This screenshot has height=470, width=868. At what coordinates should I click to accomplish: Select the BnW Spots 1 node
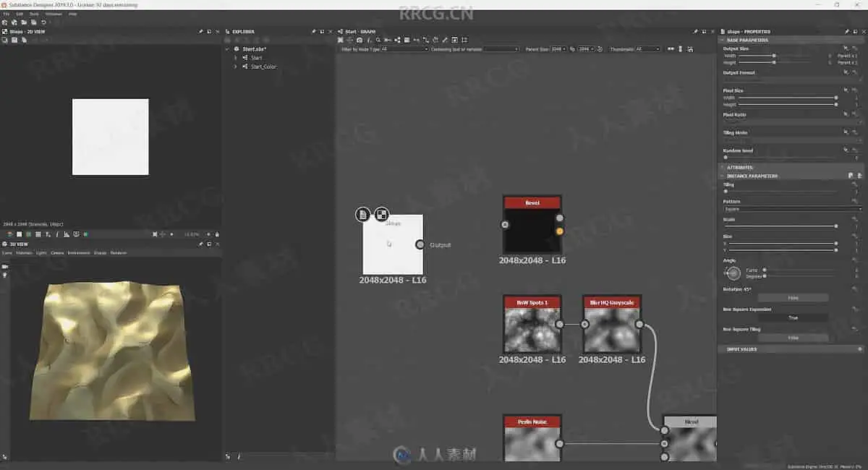point(532,324)
